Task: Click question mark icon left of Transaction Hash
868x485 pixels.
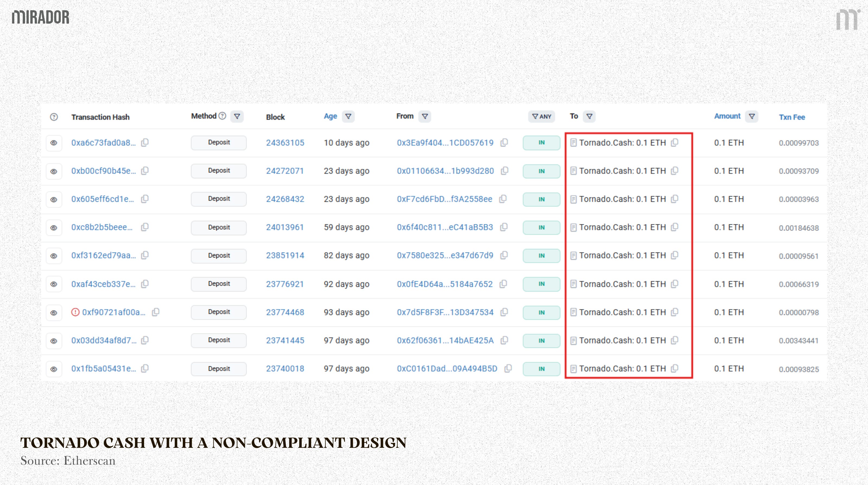Action: click(x=54, y=117)
